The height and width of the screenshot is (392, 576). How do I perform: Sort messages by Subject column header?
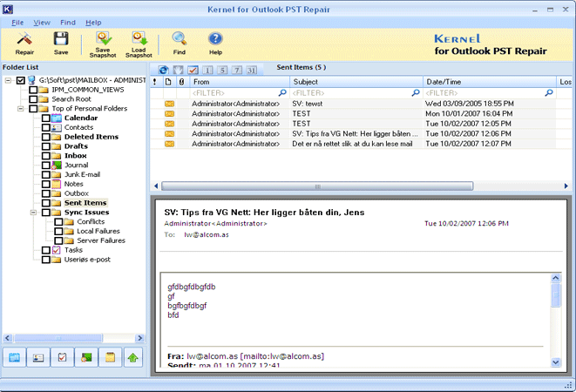(356, 82)
